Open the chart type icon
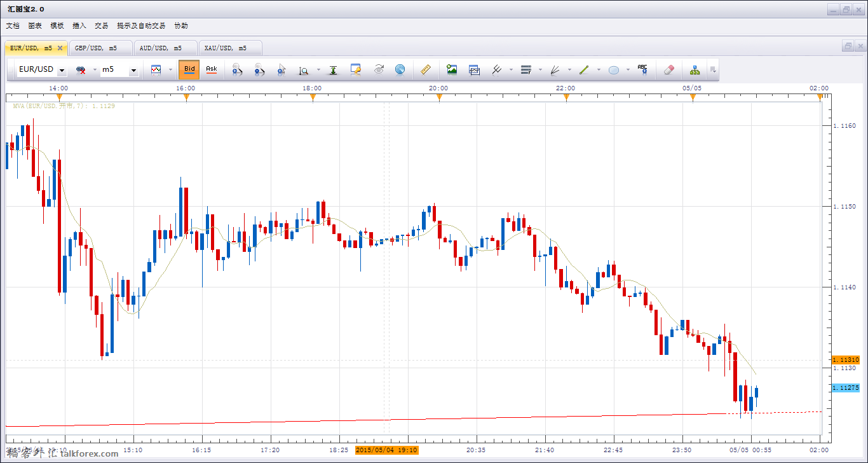 tap(156, 69)
